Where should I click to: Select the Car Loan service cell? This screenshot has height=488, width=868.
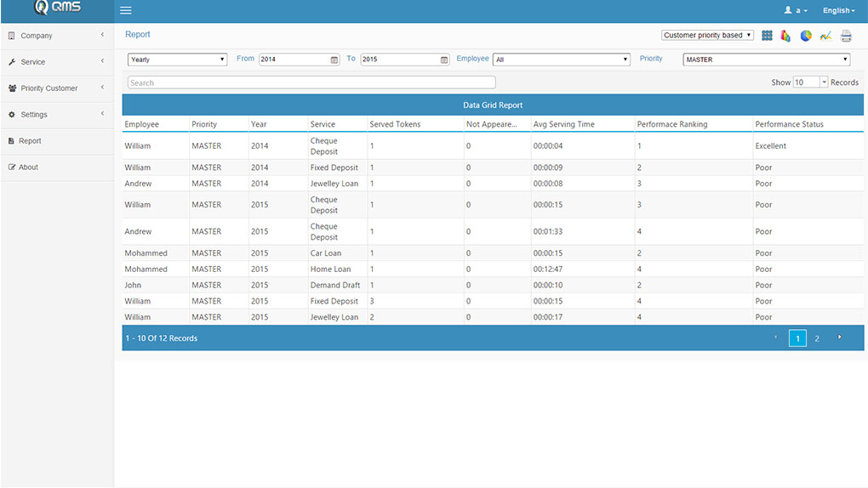pos(325,253)
